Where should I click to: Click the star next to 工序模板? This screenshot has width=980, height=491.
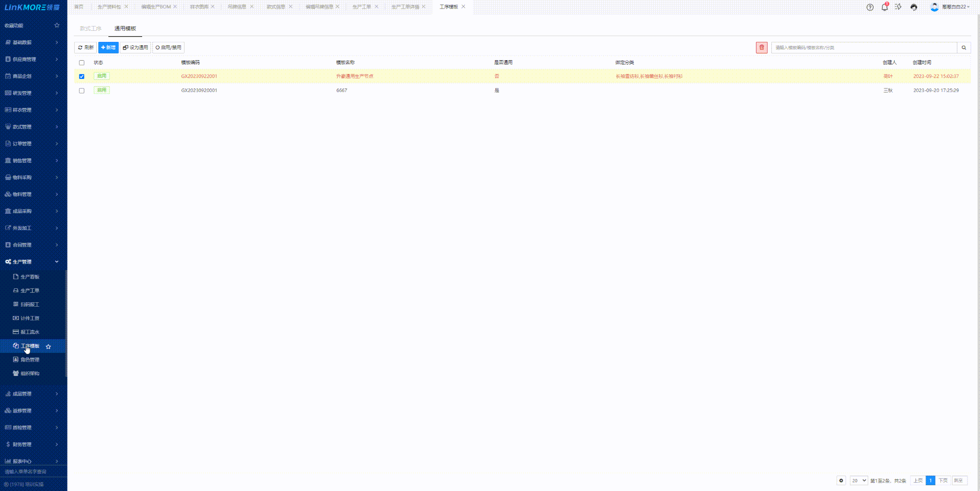click(x=48, y=347)
